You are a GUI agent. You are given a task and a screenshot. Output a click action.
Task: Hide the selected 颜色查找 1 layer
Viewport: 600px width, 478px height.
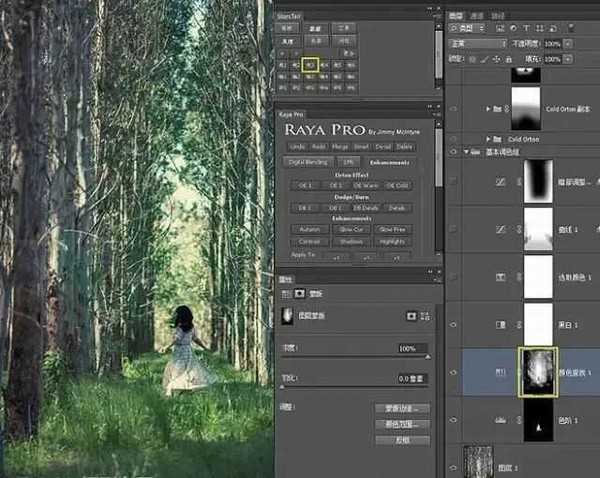pyautogui.click(x=456, y=372)
